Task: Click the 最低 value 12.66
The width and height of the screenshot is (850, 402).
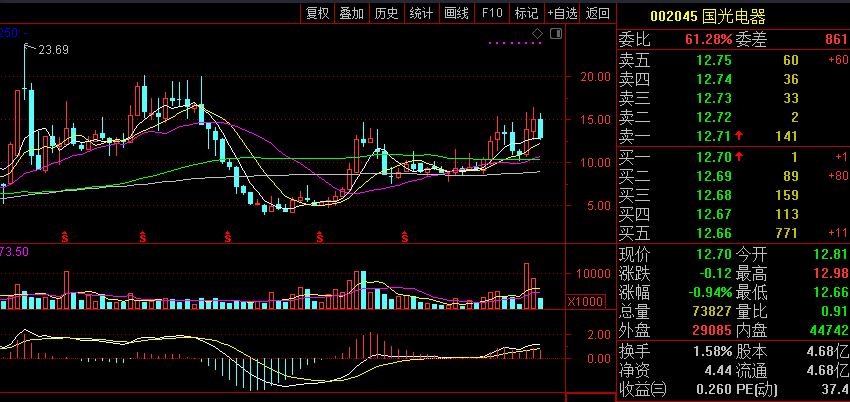Action: click(830, 293)
